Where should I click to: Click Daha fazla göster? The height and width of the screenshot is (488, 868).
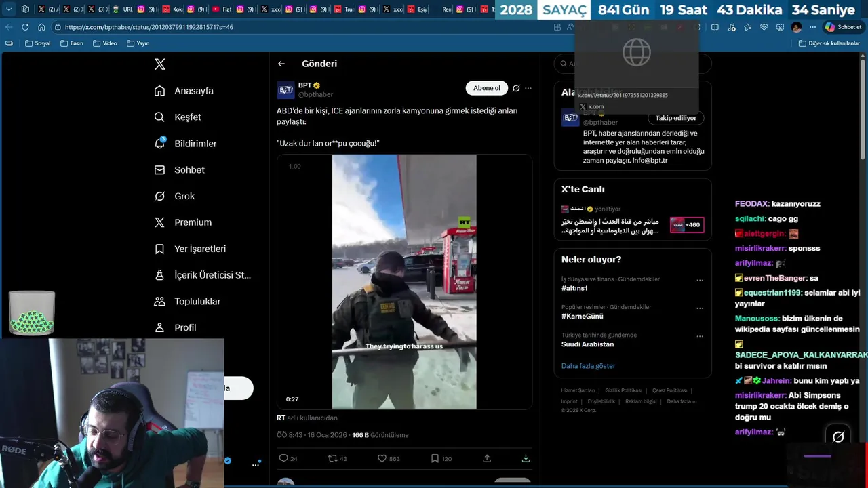pos(588,366)
